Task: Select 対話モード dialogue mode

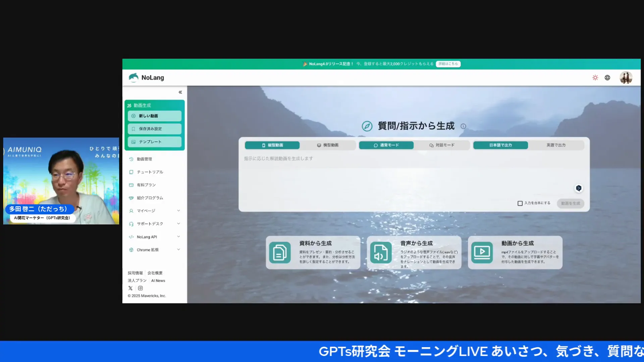Action: (x=442, y=145)
